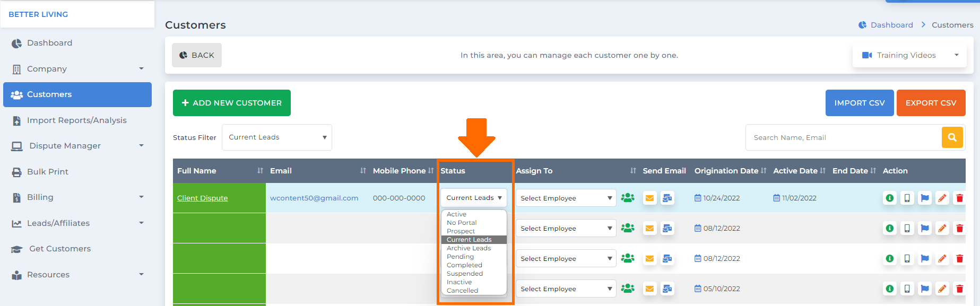980x306 pixels.
Task: Click the 10/24/2022 origination date
Action: (x=721, y=198)
